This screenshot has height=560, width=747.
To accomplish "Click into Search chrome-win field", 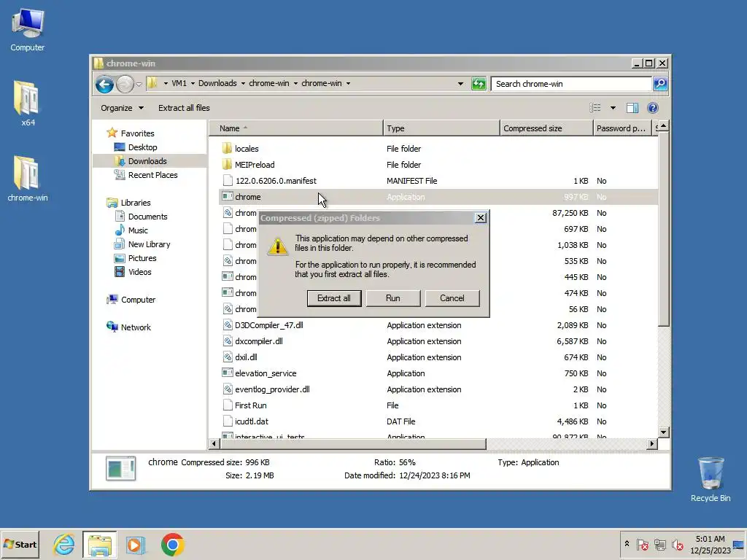I will point(571,84).
